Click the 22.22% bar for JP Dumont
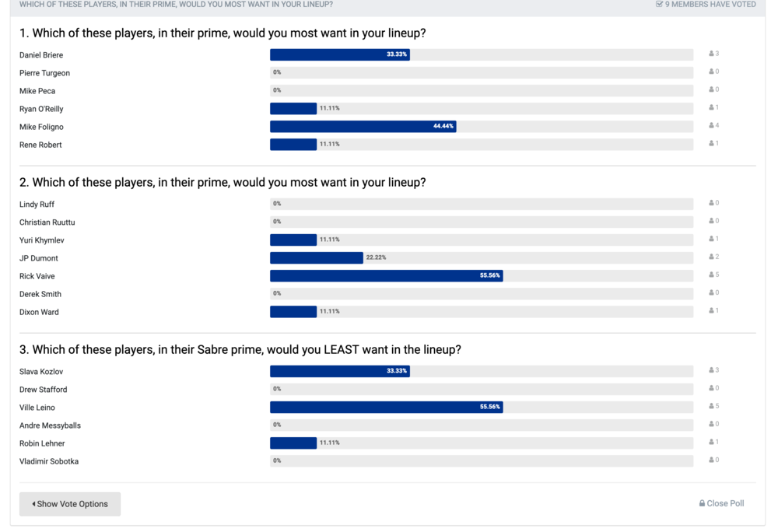Viewport: 778px width, 532px height. pos(317,257)
